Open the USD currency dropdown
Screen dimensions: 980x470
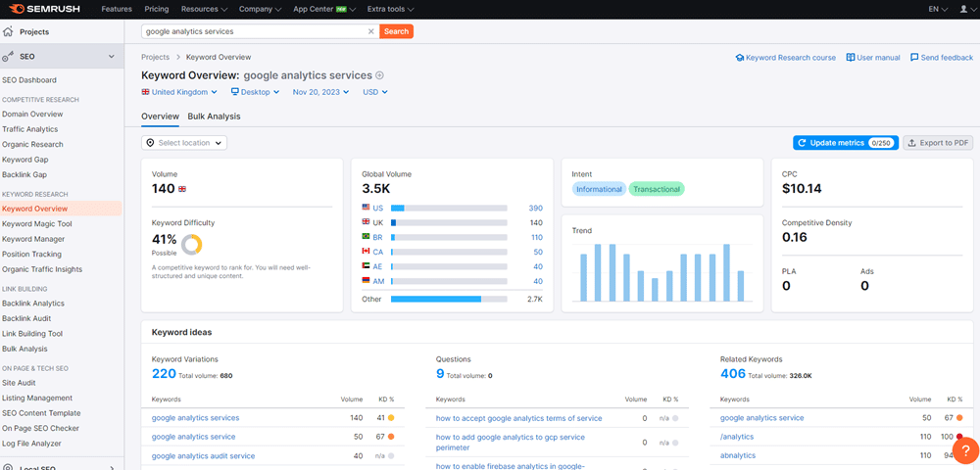[375, 92]
